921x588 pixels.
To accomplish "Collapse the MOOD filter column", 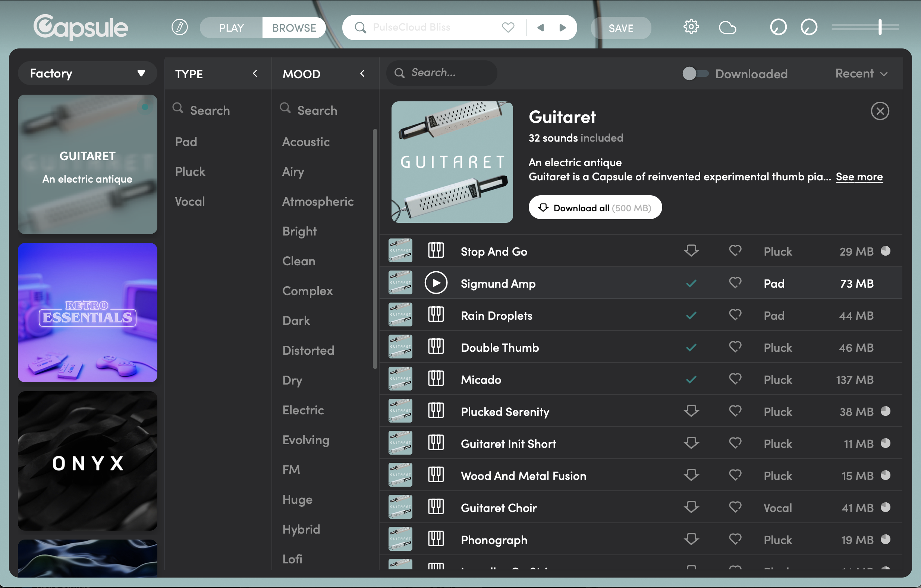I will pos(362,73).
